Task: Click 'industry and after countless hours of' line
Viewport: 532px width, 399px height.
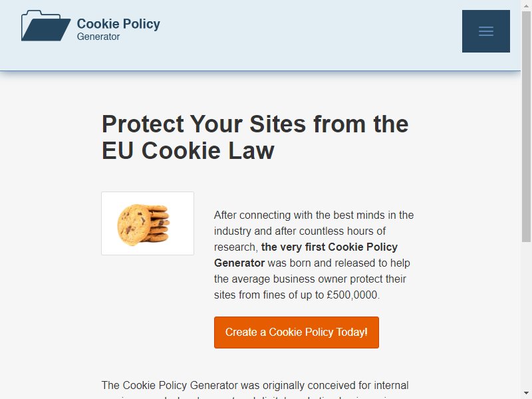Action: tap(300, 231)
